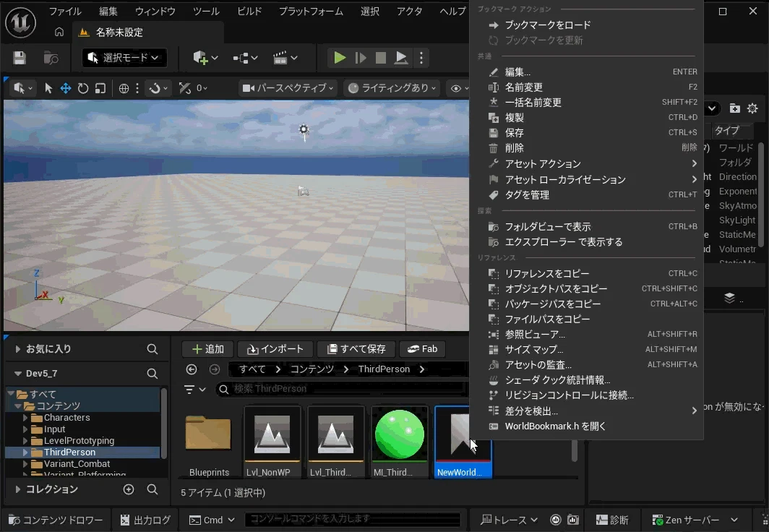Screen dimensions: 769x532
Task: Open アセット アクション submenu
Action: 587,164
